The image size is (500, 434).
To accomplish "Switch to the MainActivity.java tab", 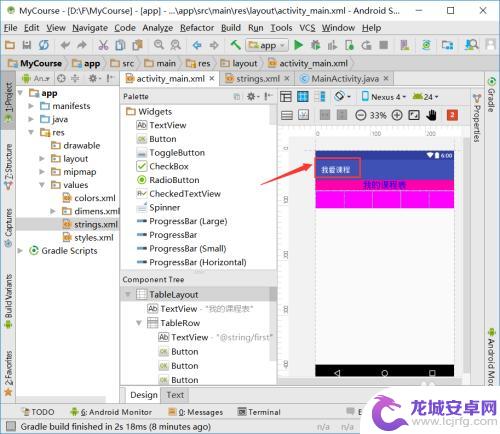I will tap(345, 79).
